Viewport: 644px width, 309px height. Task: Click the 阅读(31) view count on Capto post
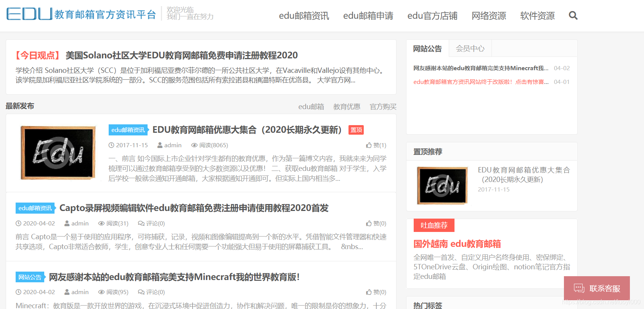click(113, 224)
